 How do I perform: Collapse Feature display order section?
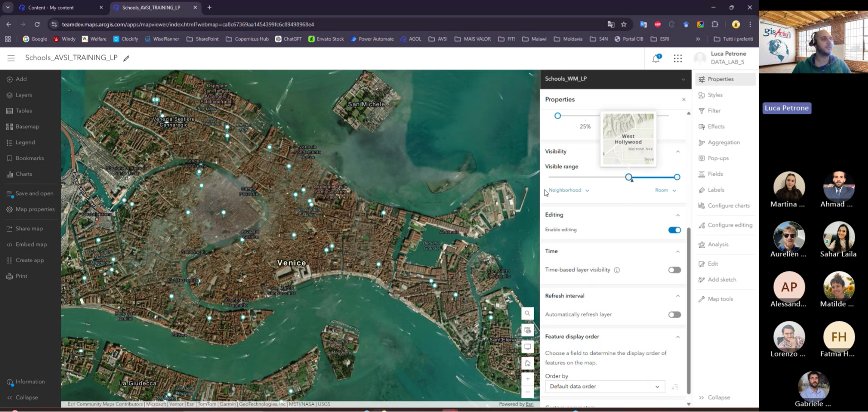(x=678, y=337)
